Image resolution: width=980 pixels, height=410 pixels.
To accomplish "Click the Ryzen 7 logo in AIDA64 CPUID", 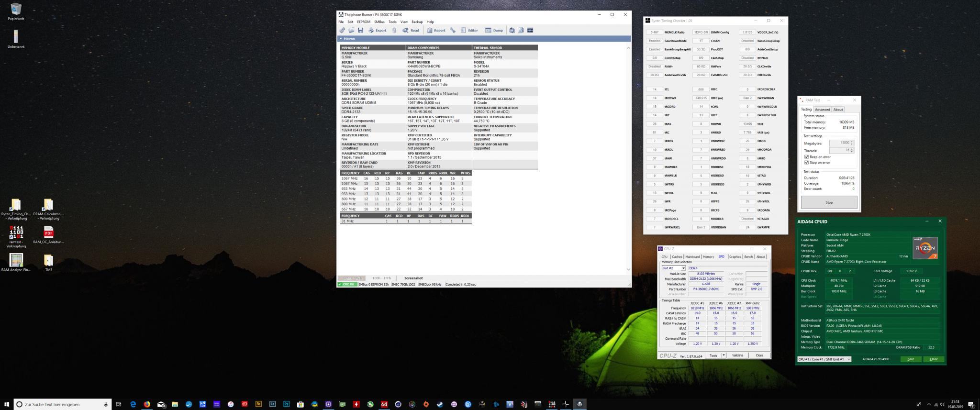I will click(x=925, y=248).
